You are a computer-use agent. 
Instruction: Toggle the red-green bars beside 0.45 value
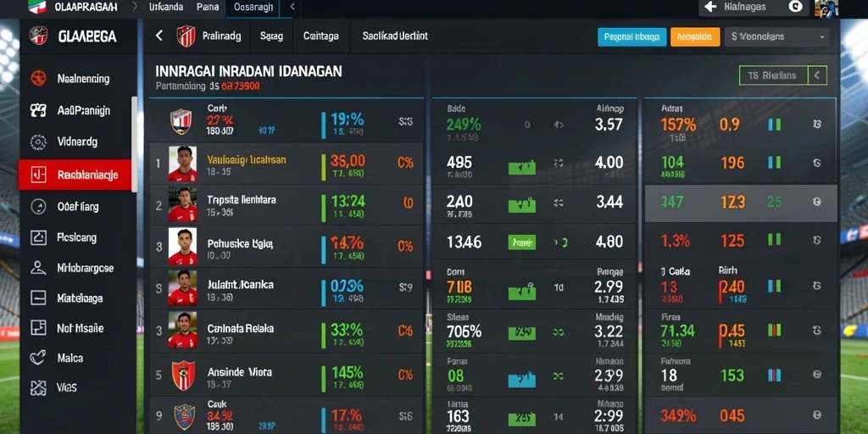click(x=774, y=331)
